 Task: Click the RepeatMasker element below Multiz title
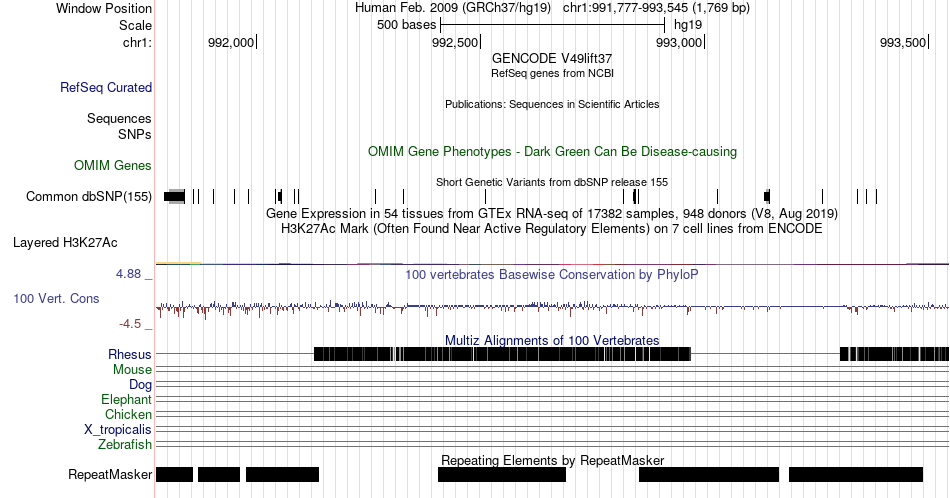click(x=502, y=474)
